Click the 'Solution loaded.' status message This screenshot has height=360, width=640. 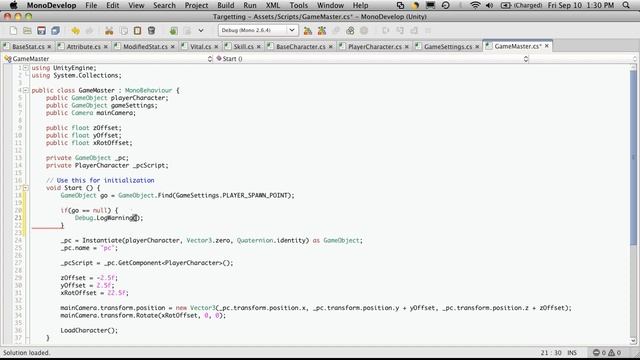(27, 353)
